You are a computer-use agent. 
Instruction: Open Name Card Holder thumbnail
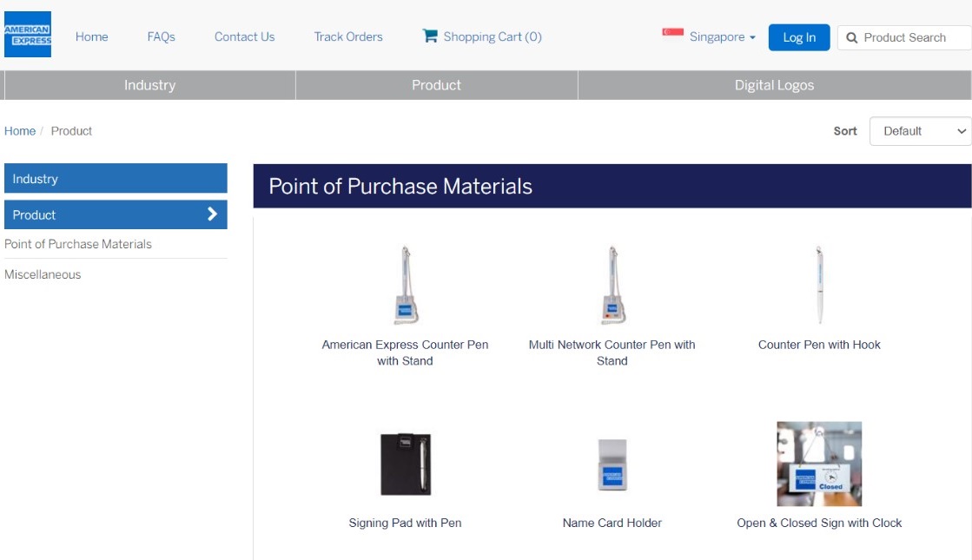coord(612,464)
